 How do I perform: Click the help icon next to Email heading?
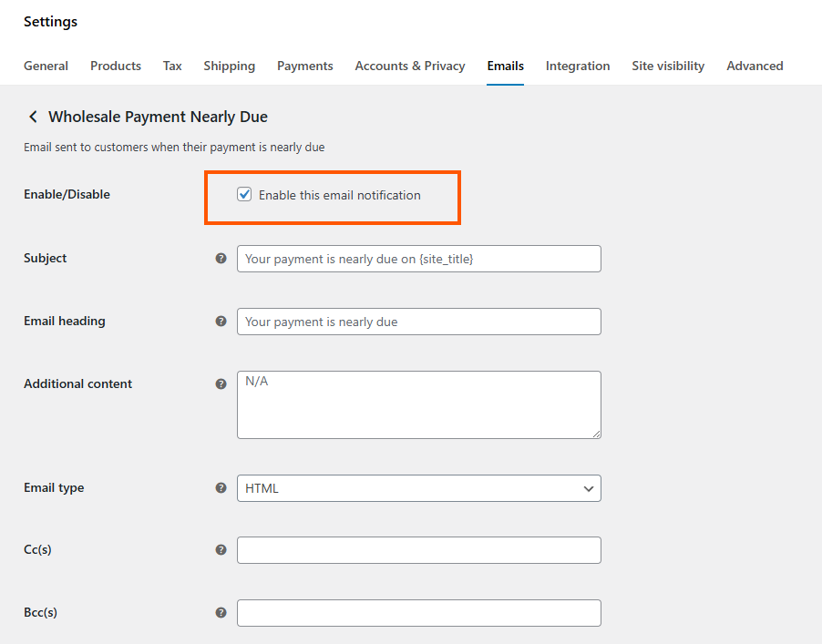pos(221,322)
